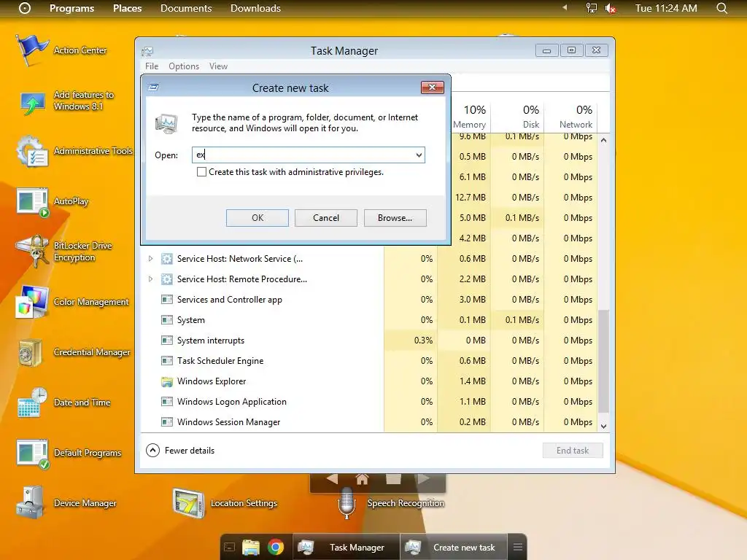747x560 pixels.
Task: Click the Task Manager title bar icon
Action: pyautogui.click(x=147, y=51)
